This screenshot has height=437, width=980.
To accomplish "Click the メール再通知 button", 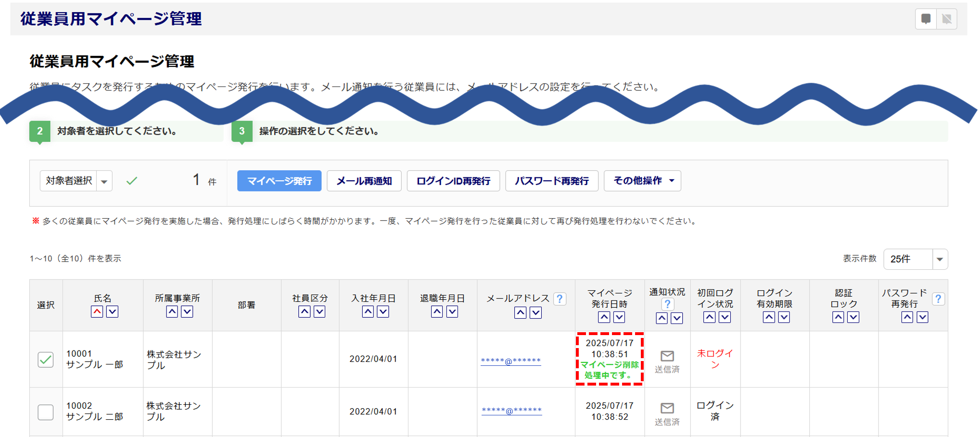I will 364,181.
